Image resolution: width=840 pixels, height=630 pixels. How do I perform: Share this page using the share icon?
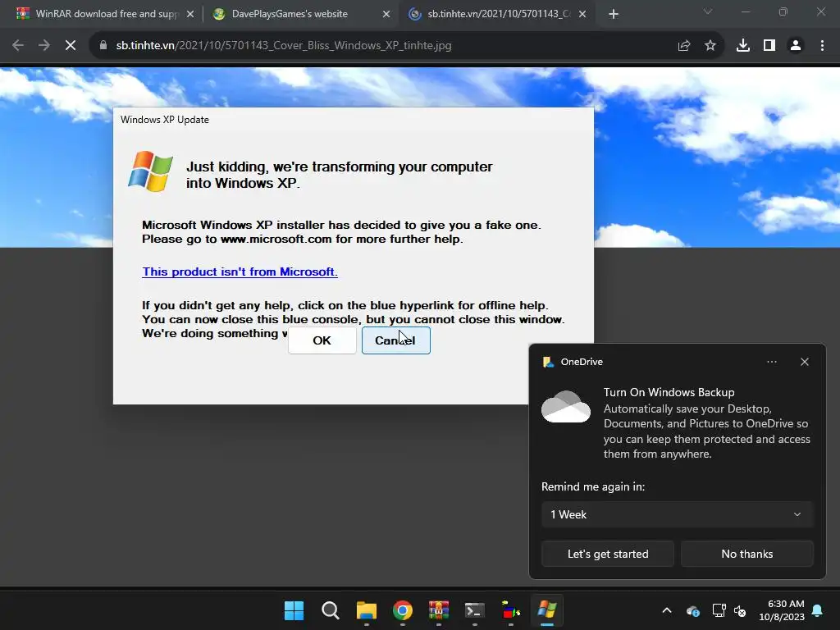(684, 46)
